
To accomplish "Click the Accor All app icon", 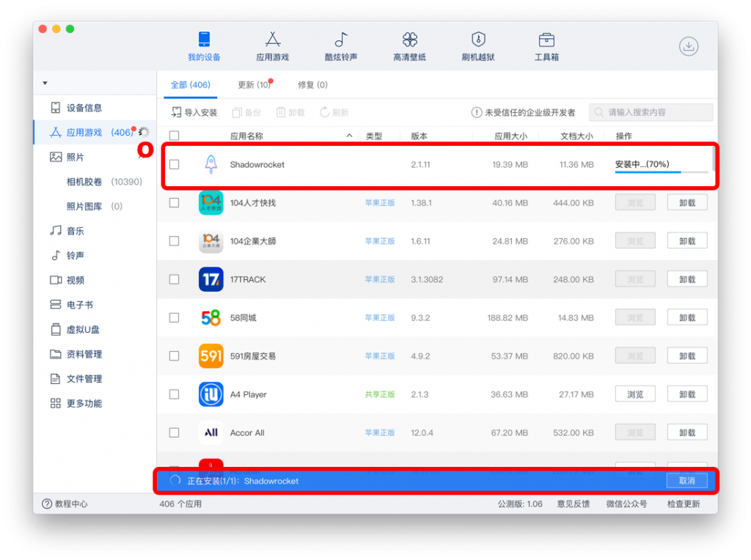I will [210, 432].
